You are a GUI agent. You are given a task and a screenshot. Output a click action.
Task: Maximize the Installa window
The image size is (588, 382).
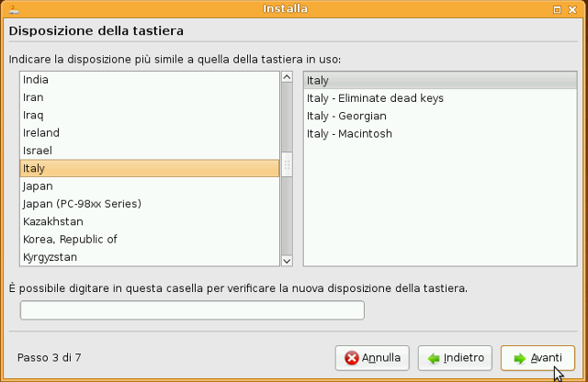point(558,10)
